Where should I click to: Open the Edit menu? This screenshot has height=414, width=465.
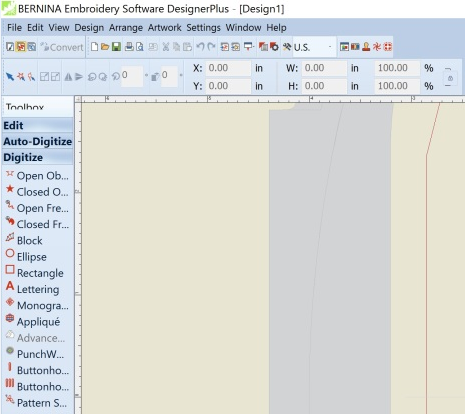click(35, 28)
